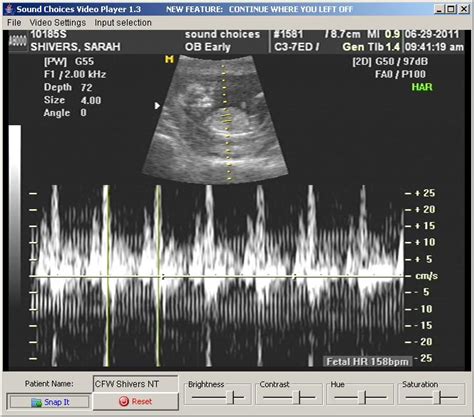Click the green HAR indicator
The image size is (474, 417).
[422, 87]
